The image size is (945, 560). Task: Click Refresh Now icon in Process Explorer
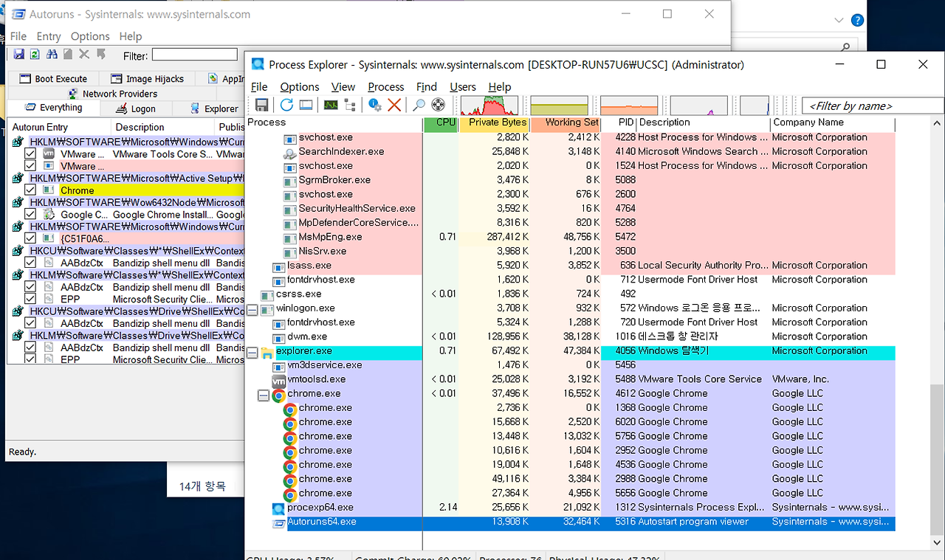pyautogui.click(x=286, y=106)
